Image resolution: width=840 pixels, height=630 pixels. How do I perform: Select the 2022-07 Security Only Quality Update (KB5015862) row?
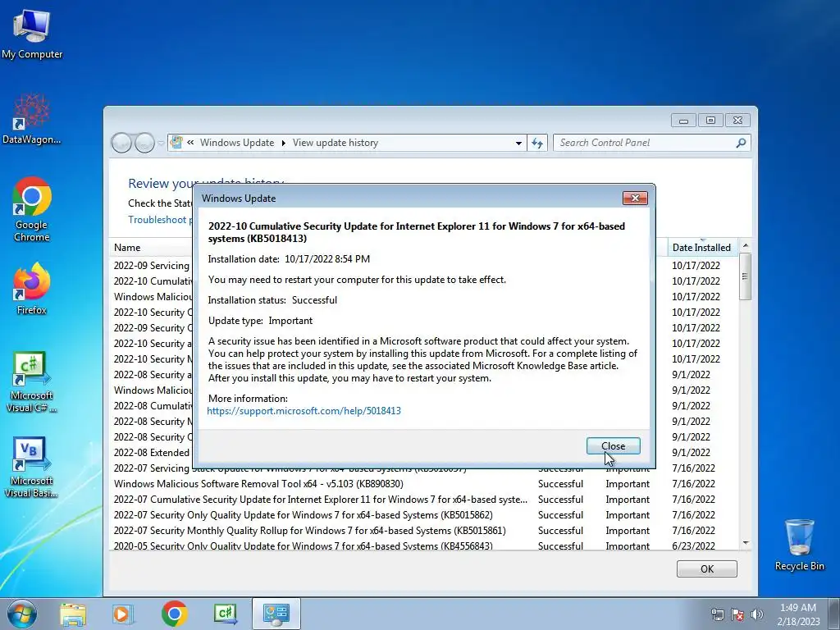(424, 515)
